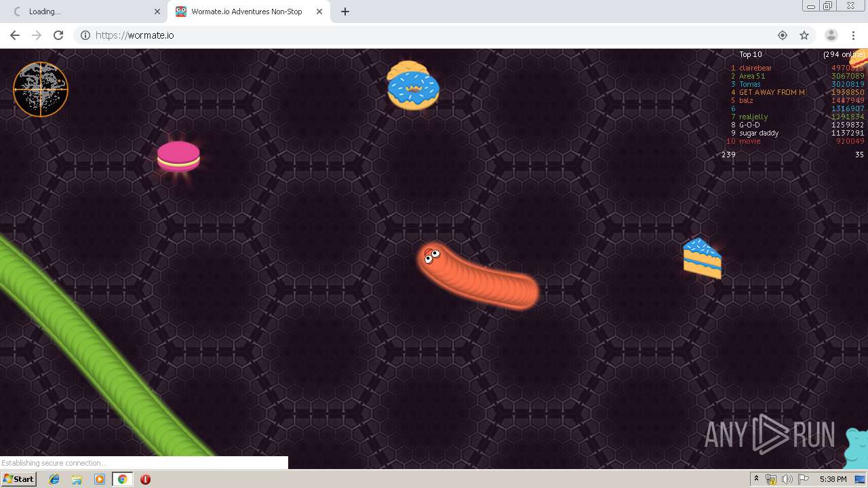Click leaderboard entry 'clairebear'
This screenshot has height=488, width=868.
tap(755, 68)
